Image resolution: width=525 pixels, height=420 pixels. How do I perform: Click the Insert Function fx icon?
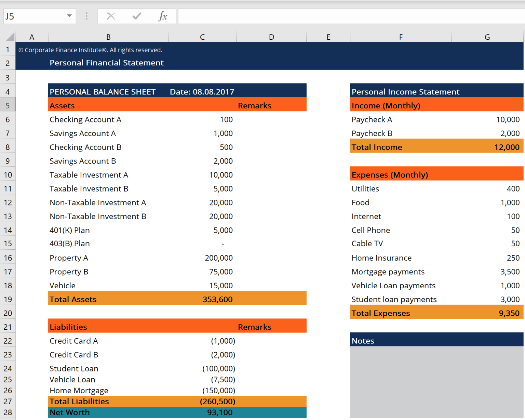point(163,16)
